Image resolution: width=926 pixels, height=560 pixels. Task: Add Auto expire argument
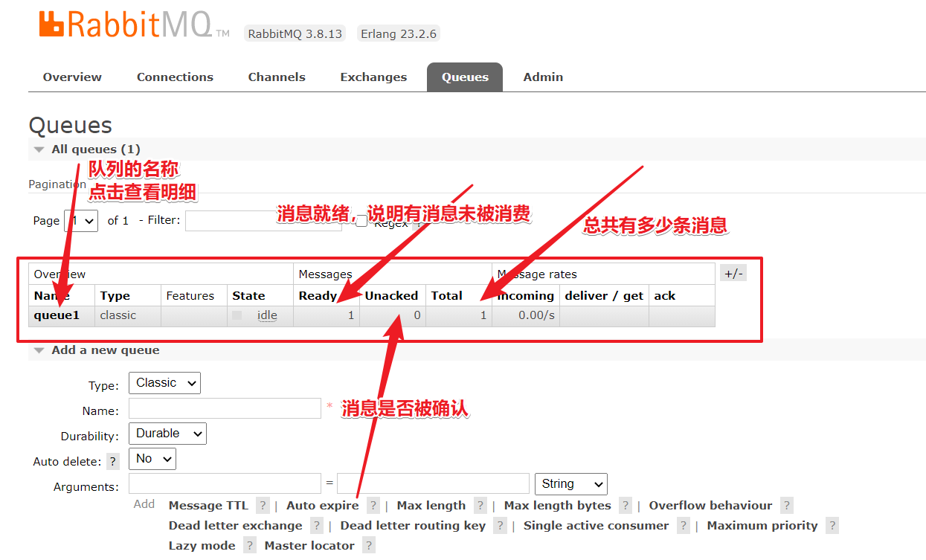coord(323,506)
